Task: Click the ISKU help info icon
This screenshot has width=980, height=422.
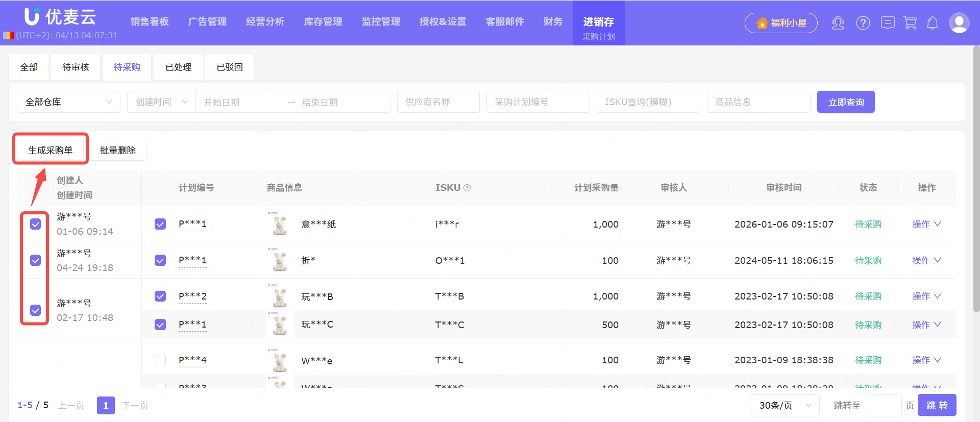Action: [467, 188]
